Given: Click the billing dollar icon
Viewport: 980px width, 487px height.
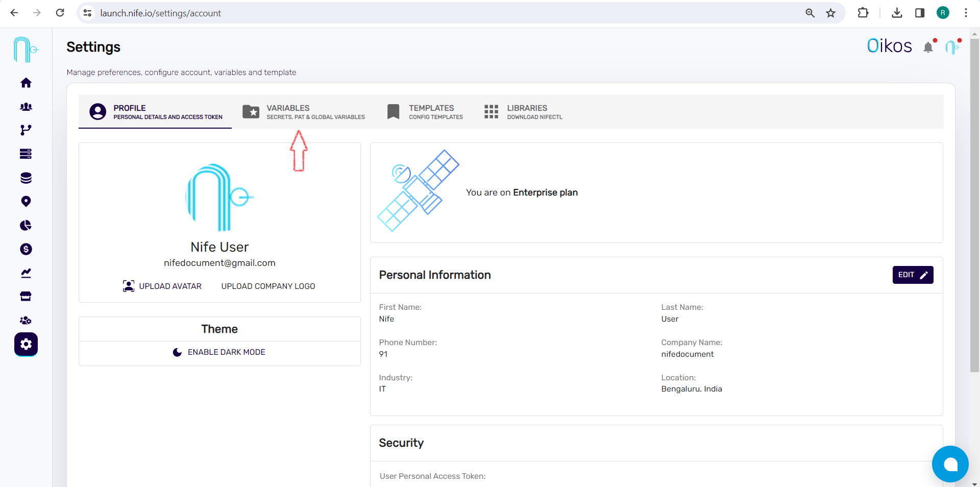Looking at the screenshot, I should point(26,249).
